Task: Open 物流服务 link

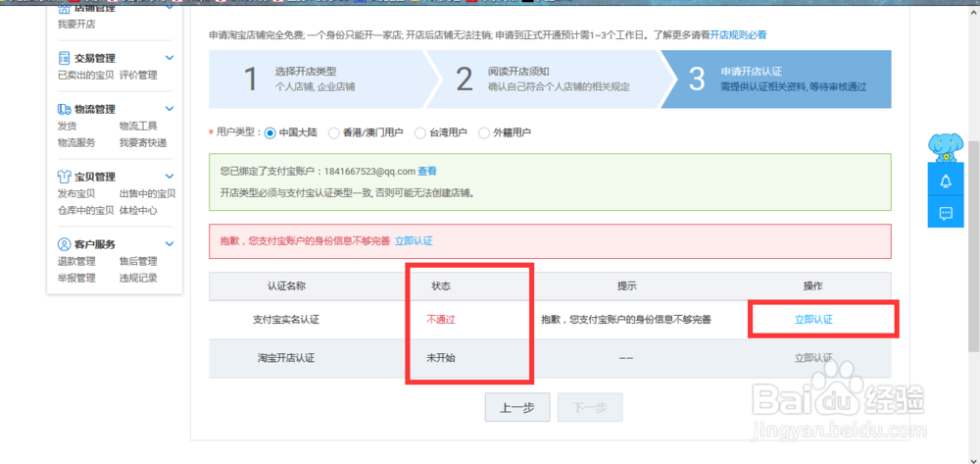Action: [x=76, y=142]
